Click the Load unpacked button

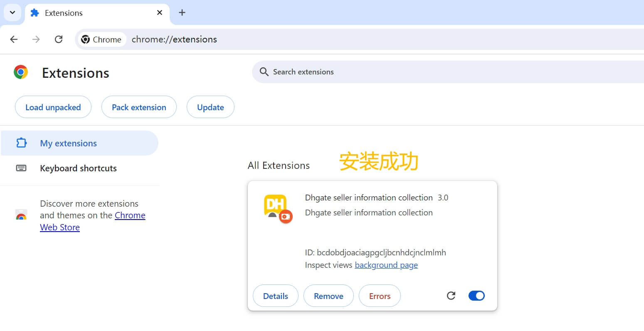(x=53, y=107)
